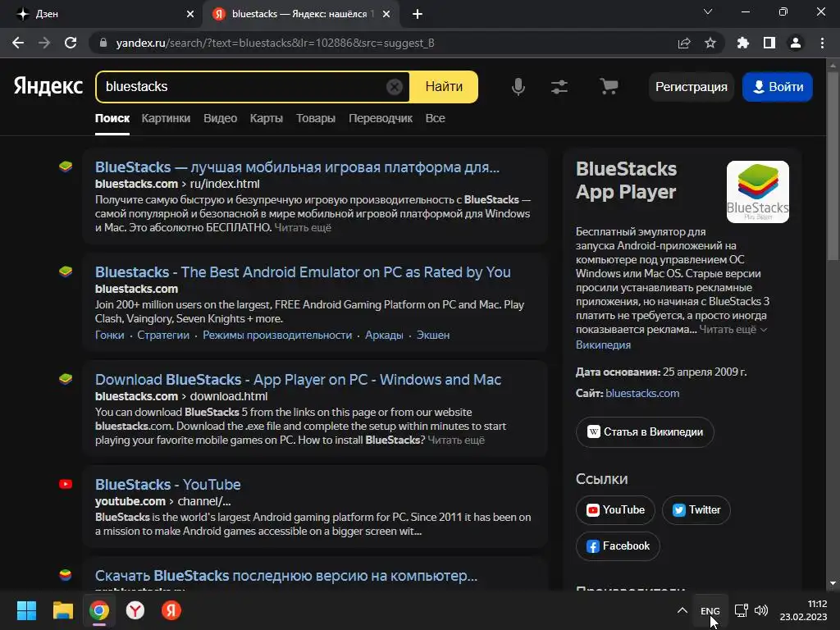Open the YouTube link button
This screenshot has width=840, height=630.
615,510
